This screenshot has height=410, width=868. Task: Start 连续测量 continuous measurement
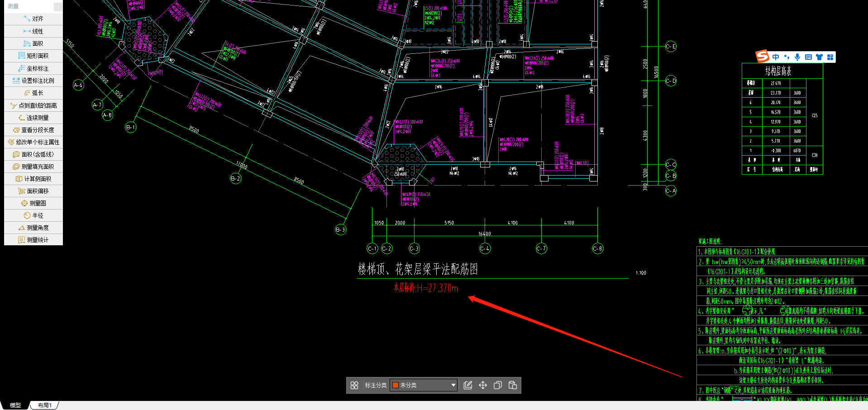coord(33,118)
